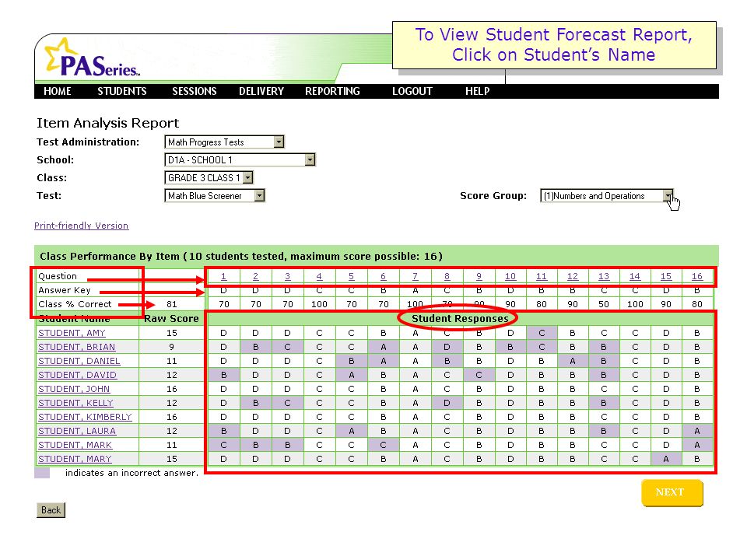Click question number 3 link
The width and height of the screenshot is (747, 560).
[x=287, y=276]
